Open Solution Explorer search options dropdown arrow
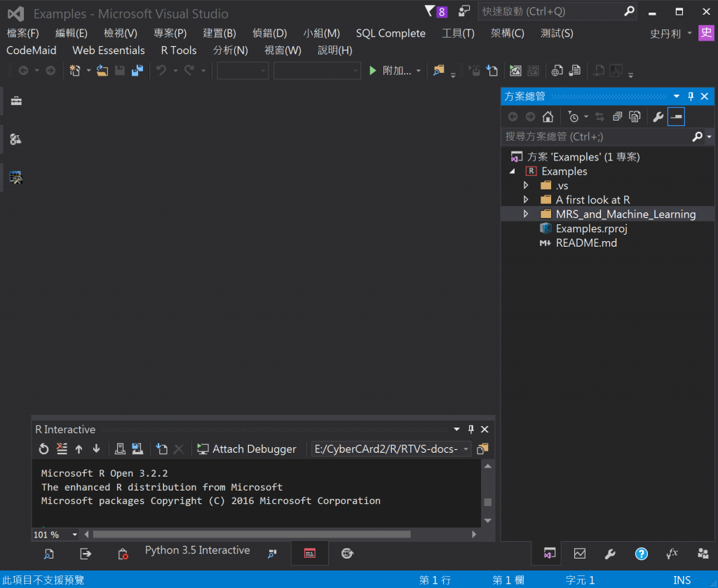Image resolution: width=718 pixels, height=588 pixels. pos(710,137)
